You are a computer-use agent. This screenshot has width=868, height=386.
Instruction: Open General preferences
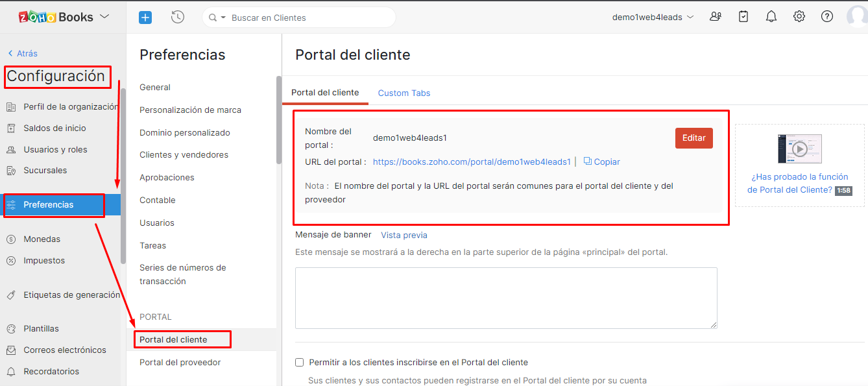(x=155, y=88)
